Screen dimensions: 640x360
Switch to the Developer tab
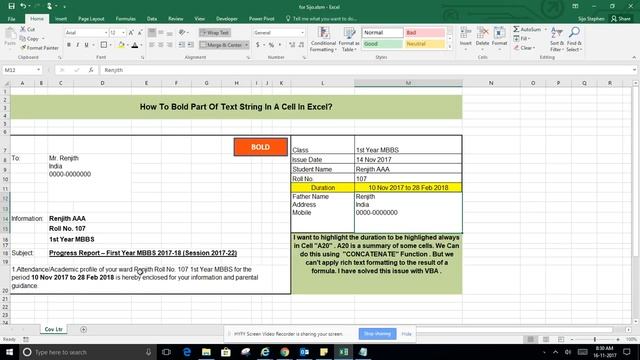pyautogui.click(x=227, y=19)
